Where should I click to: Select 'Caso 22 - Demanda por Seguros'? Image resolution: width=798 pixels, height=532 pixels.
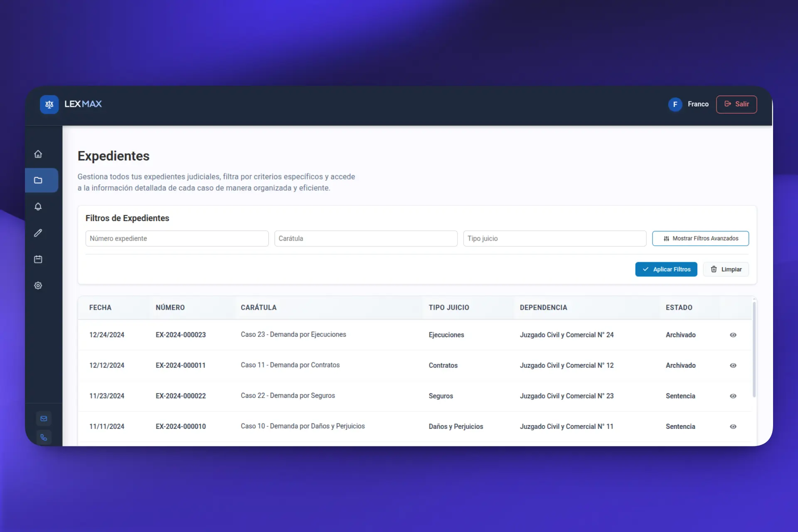288,396
